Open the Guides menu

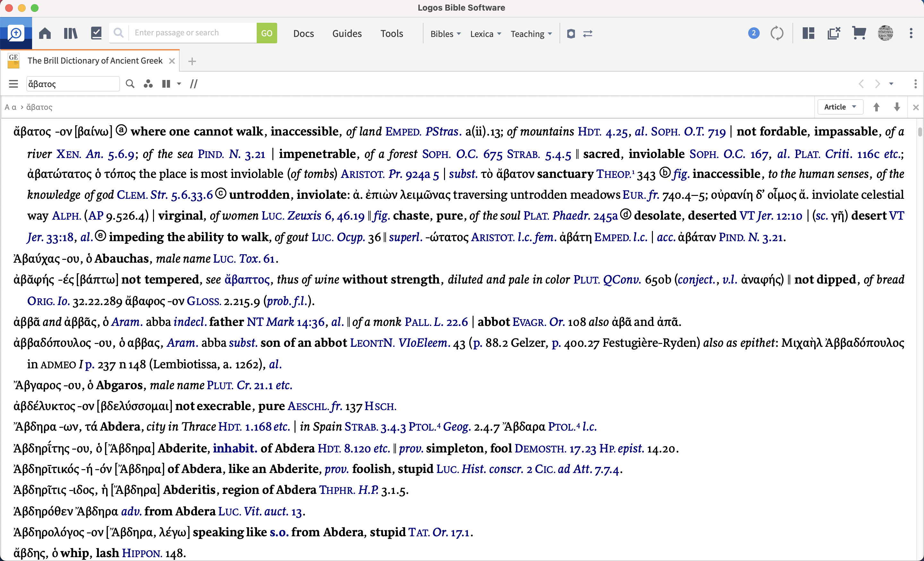pyautogui.click(x=347, y=34)
